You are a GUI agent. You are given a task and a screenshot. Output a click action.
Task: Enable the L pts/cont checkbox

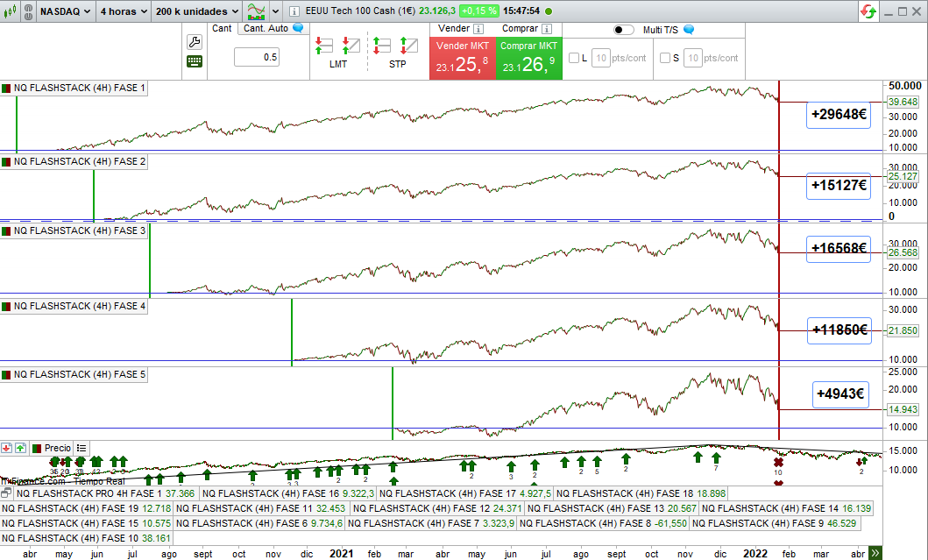coord(574,58)
